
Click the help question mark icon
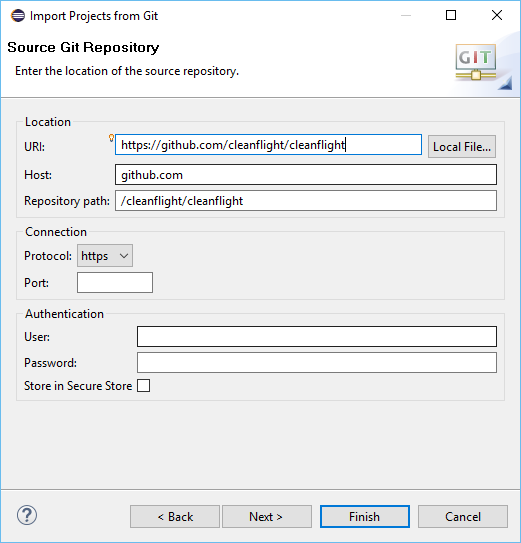pyautogui.click(x=27, y=515)
